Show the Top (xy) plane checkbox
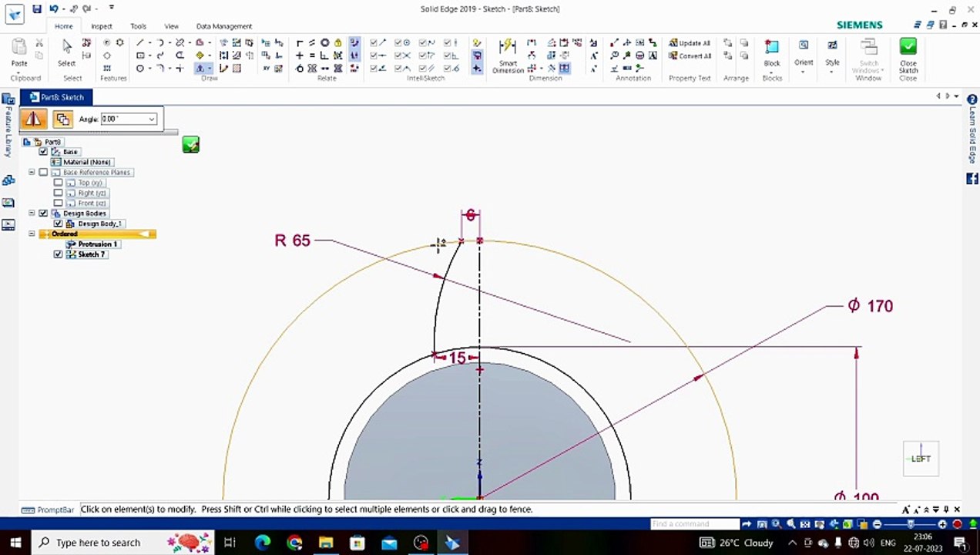 (x=59, y=183)
